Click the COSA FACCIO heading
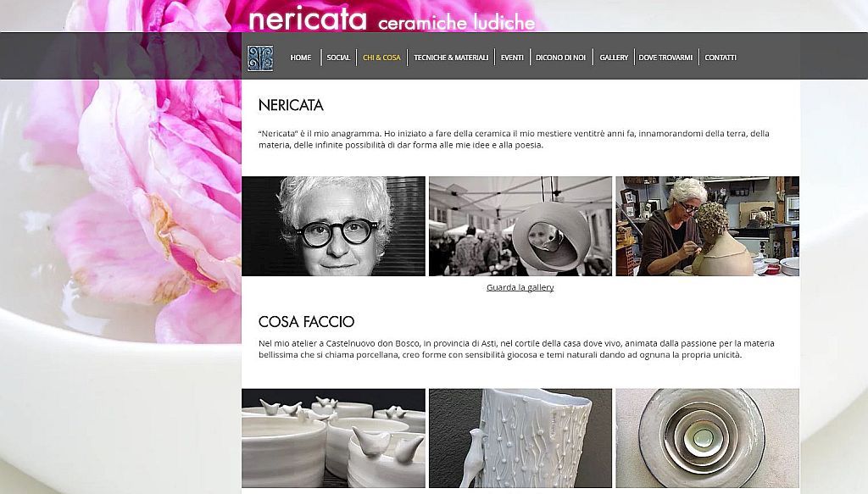This screenshot has width=868, height=494. [306, 321]
